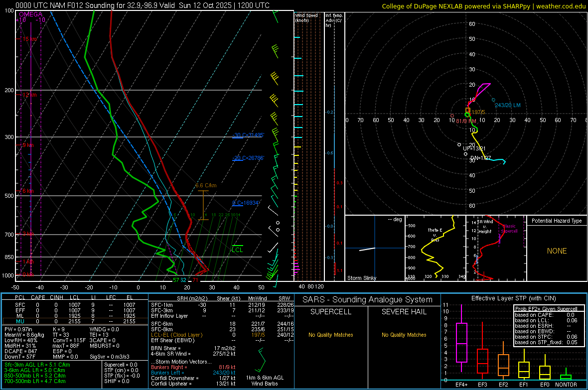The height and width of the screenshot is (390, 588).
Task: Click No Quality Matches under SEVERE HAIL
Action: (x=404, y=335)
